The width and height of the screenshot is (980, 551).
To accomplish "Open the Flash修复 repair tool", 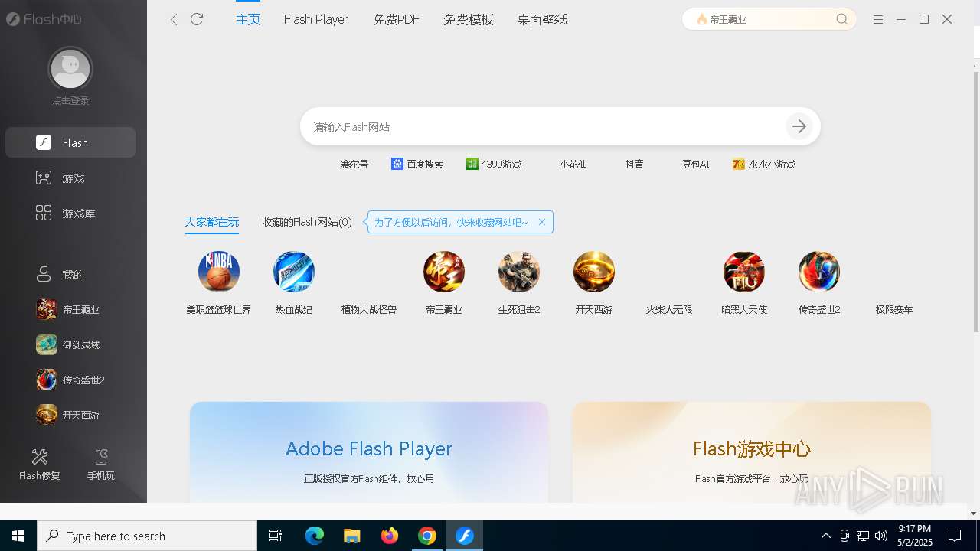I will click(40, 465).
